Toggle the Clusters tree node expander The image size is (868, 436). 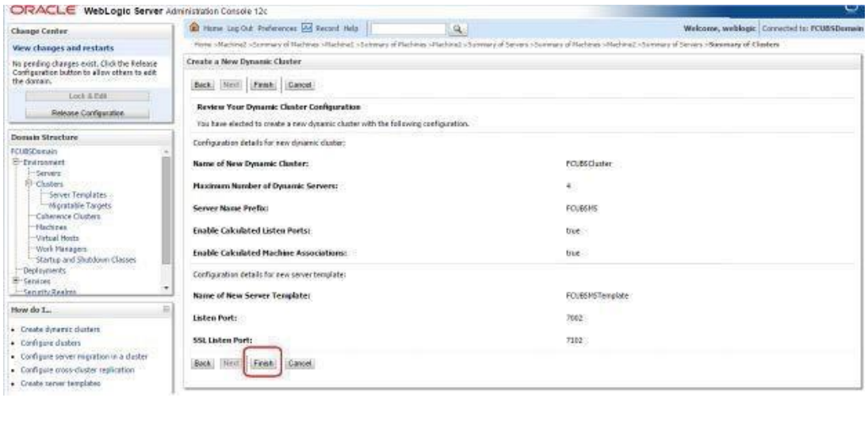click(30, 184)
